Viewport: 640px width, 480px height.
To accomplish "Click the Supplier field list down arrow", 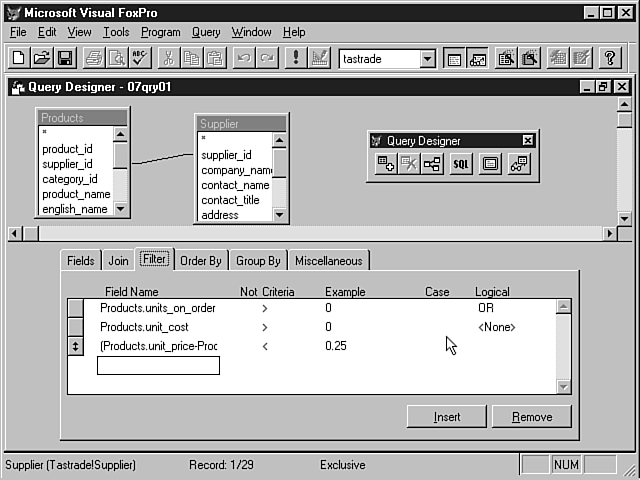I will [280, 215].
